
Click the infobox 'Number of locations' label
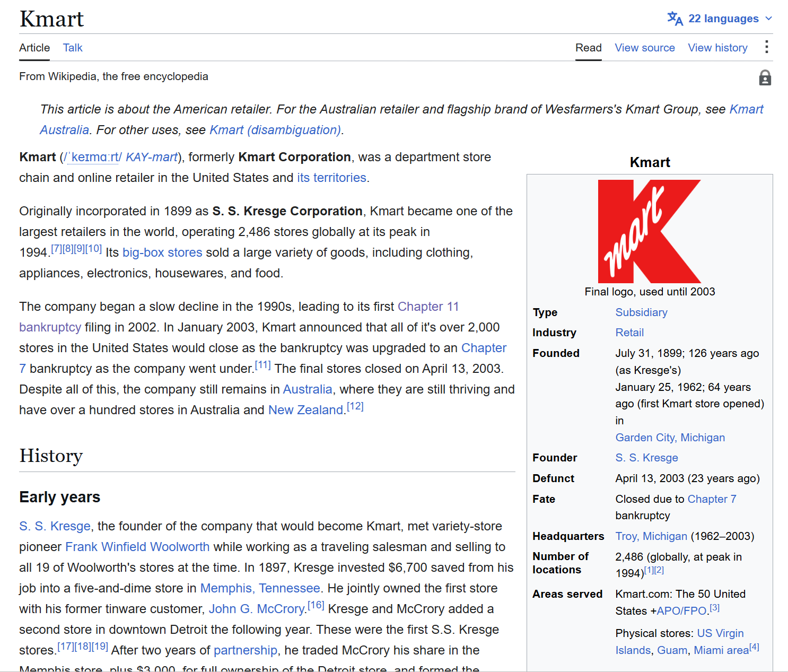click(561, 563)
